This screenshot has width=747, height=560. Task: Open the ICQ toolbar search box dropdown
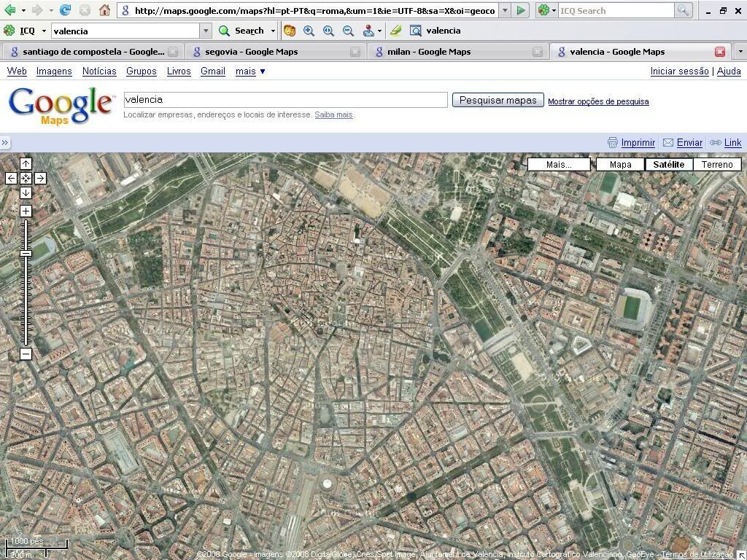pos(206,31)
